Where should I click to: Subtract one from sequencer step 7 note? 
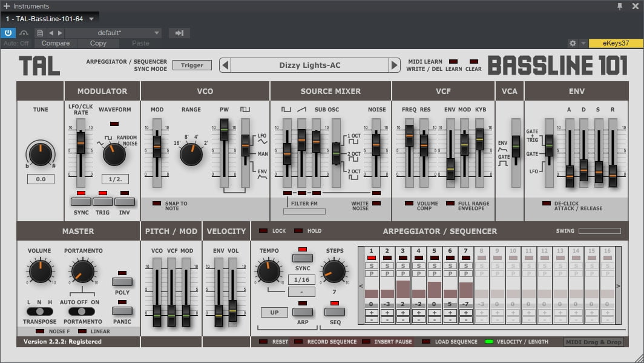pyautogui.click(x=466, y=319)
